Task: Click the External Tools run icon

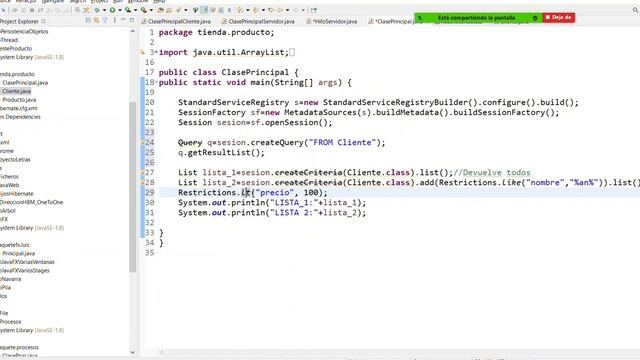Action: pyautogui.click(x=144, y=10)
